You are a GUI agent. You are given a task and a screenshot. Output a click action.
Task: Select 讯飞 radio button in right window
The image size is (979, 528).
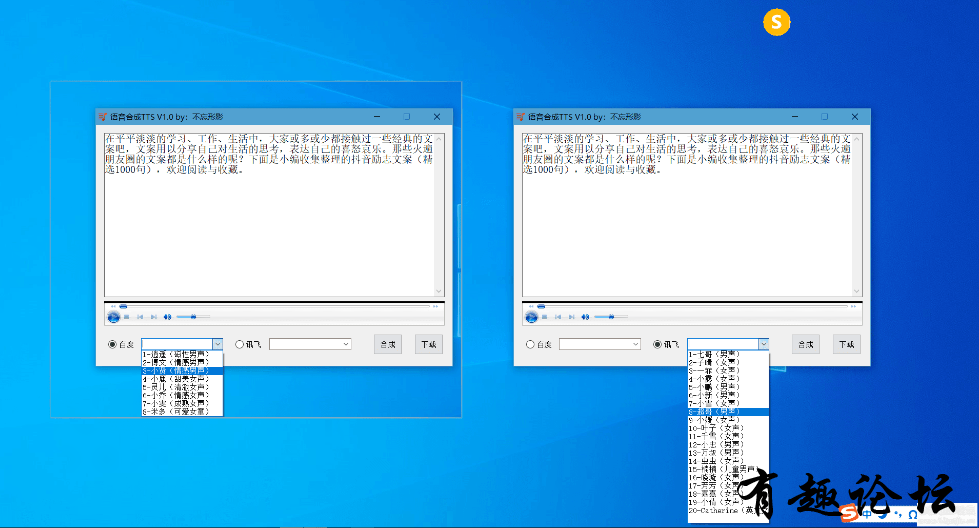[657, 344]
